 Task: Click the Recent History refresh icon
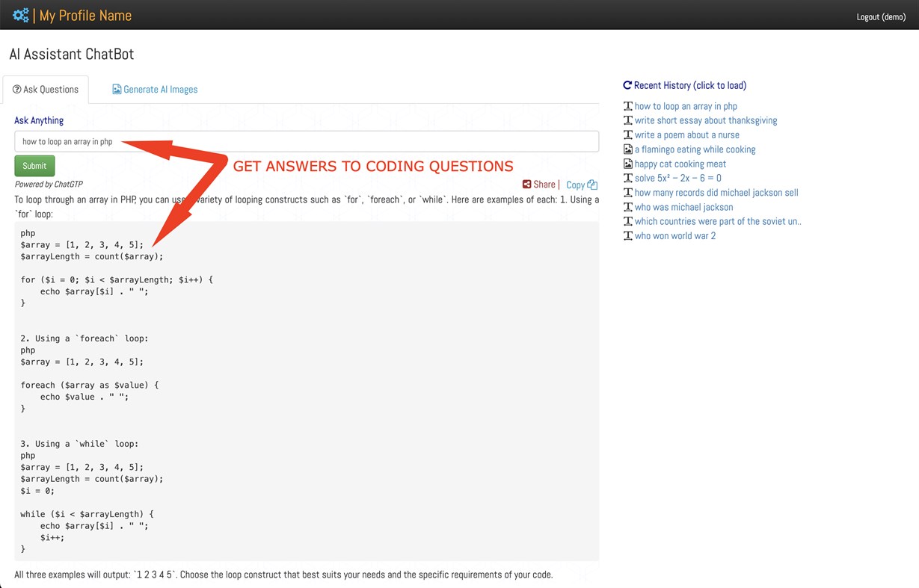[x=627, y=85]
